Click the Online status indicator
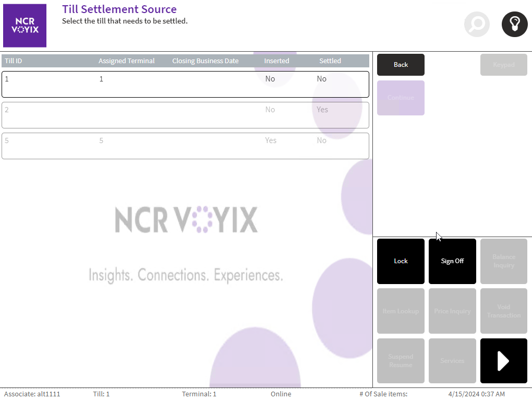 point(281,394)
